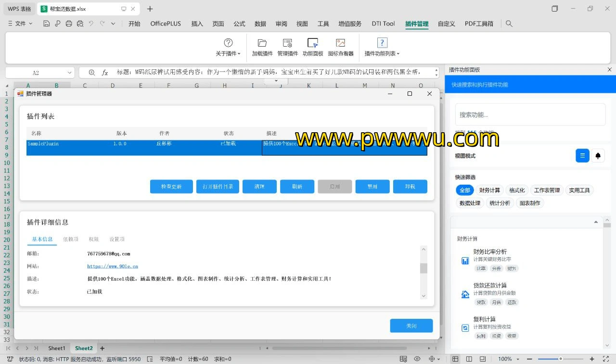Click the zoom magnifier beside fx
The height and width of the screenshot is (364, 616).
[92, 73]
